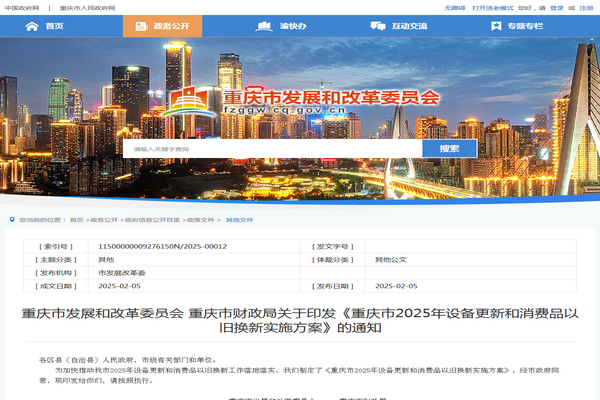Select 政策文件 breadcrumb link

[x=200, y=219]
